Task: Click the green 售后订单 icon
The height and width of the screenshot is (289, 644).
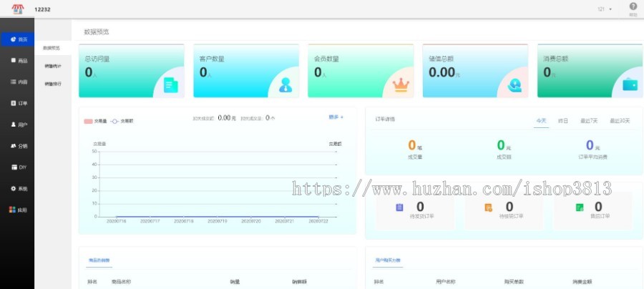Action: click(579, 207)
